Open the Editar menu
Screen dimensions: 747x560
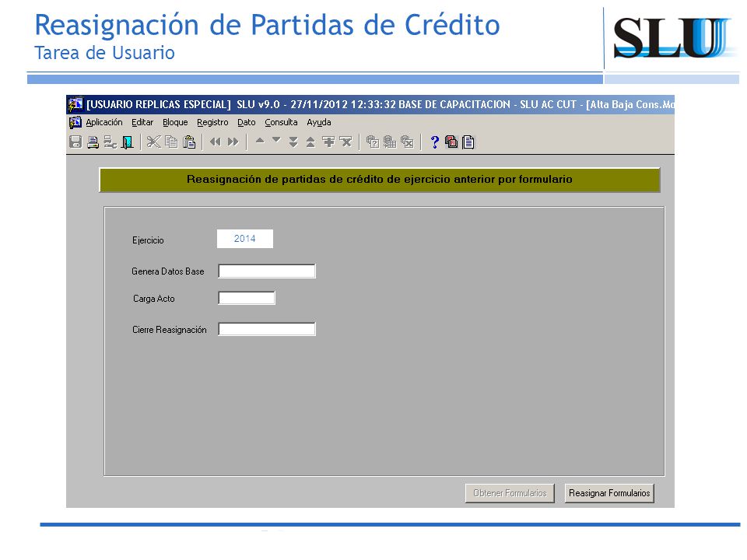click(142, 122)
